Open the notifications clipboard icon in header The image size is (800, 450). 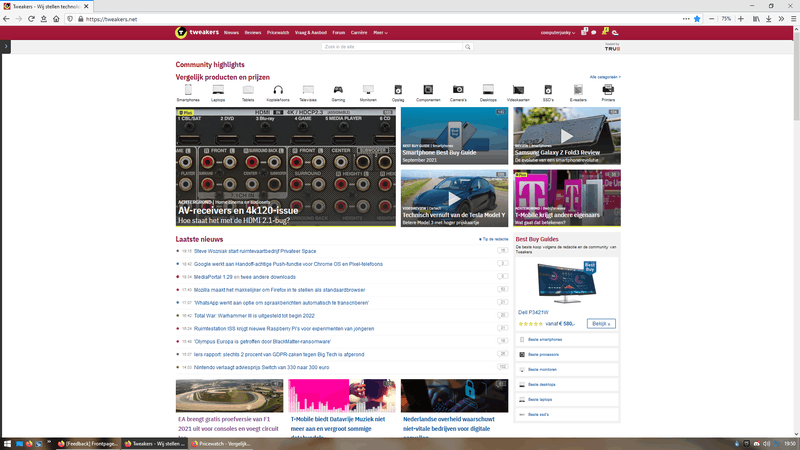pos(584,32)
